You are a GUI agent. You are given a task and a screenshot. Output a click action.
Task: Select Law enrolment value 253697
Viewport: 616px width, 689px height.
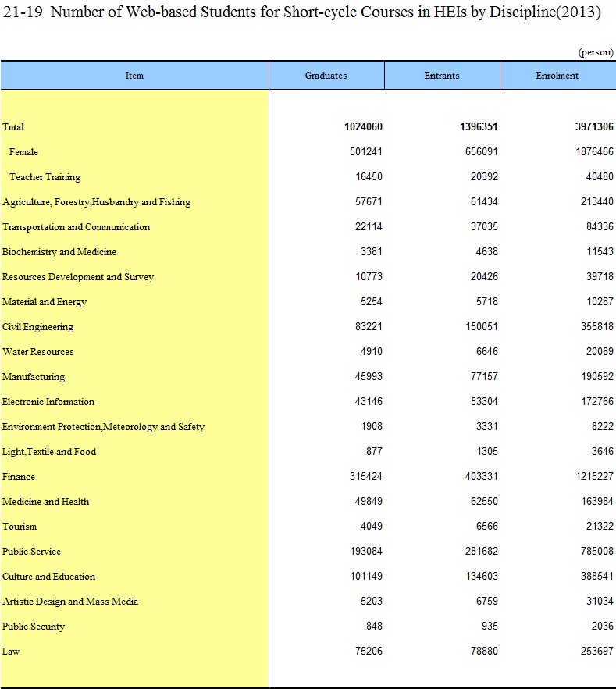(x=597, y=652)
